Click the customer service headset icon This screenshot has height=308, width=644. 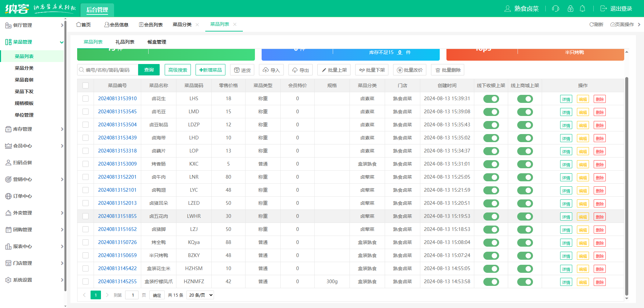tap(555, 9)
